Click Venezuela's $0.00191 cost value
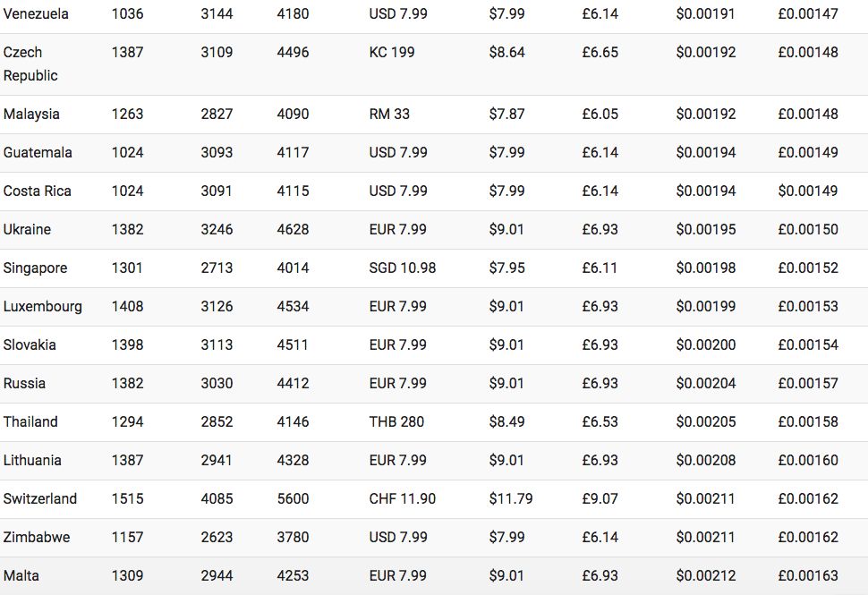 705,13
